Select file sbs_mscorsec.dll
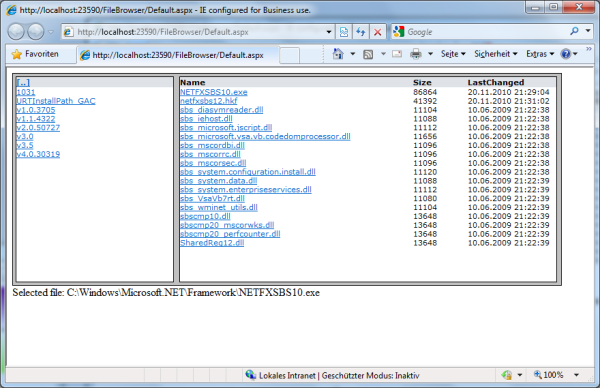 coord(213,163)
